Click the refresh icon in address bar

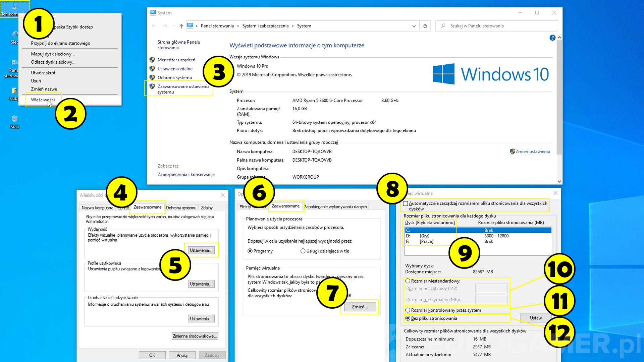pos(425,26)
